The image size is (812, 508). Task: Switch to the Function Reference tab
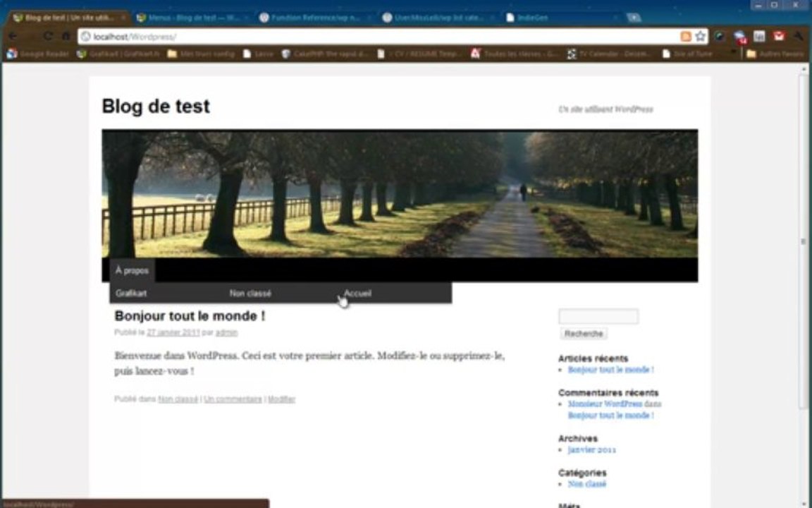pos(316,18)
